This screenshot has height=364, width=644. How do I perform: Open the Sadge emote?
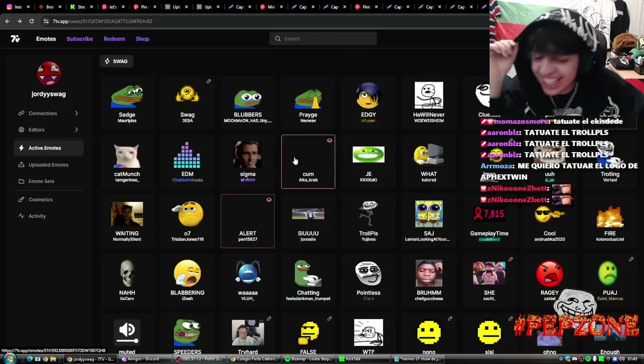click(x=127, y=103)
